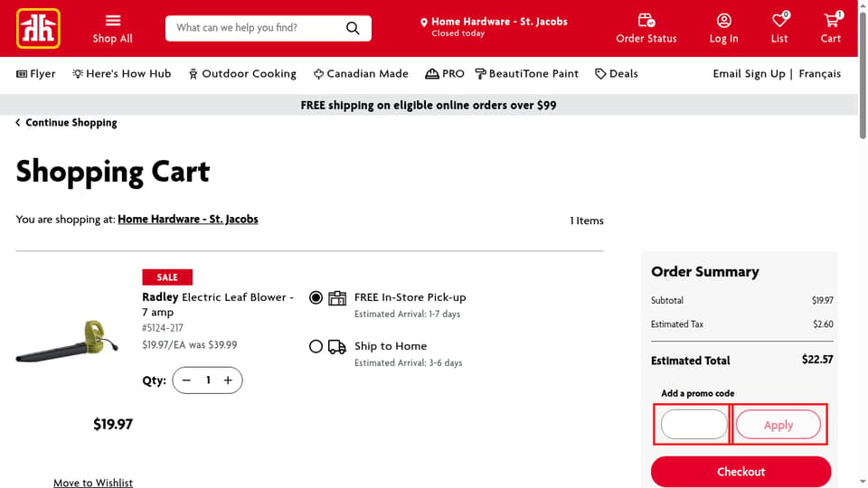Go to Outdoor Cooking section
868x488 pixels.
click(x=242, y=73)
